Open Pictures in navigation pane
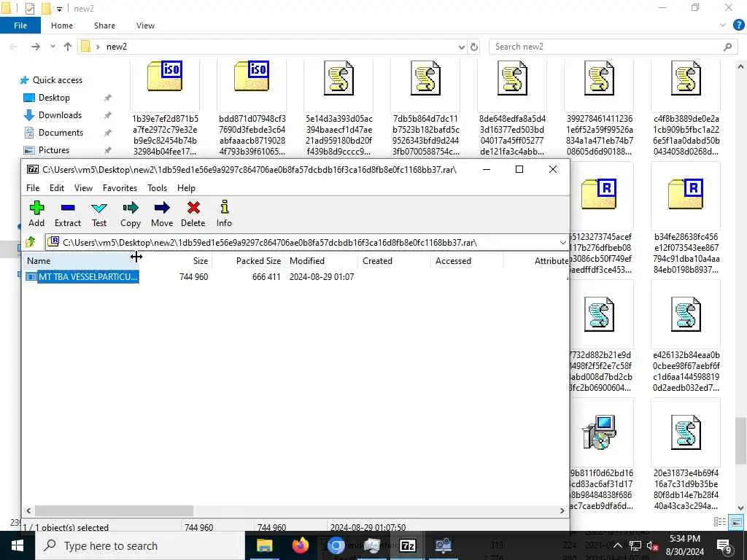The height and width of the screenshot is (560, 747). point(54,150)
